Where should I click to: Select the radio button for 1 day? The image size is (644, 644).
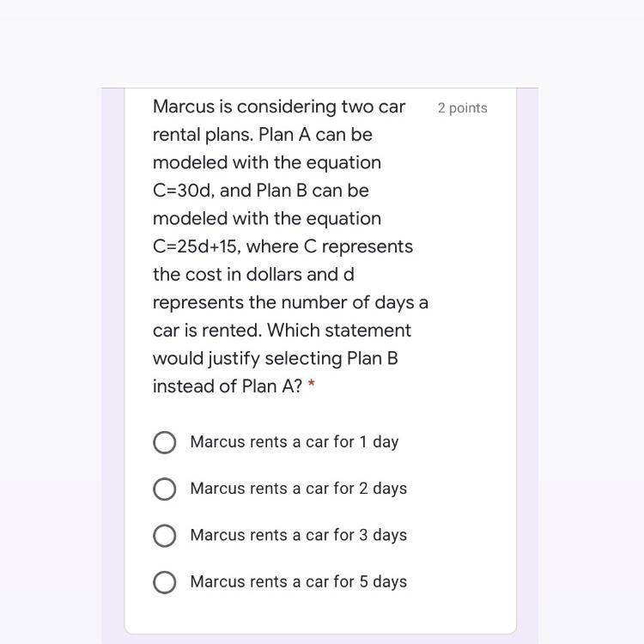pos(165,442)
